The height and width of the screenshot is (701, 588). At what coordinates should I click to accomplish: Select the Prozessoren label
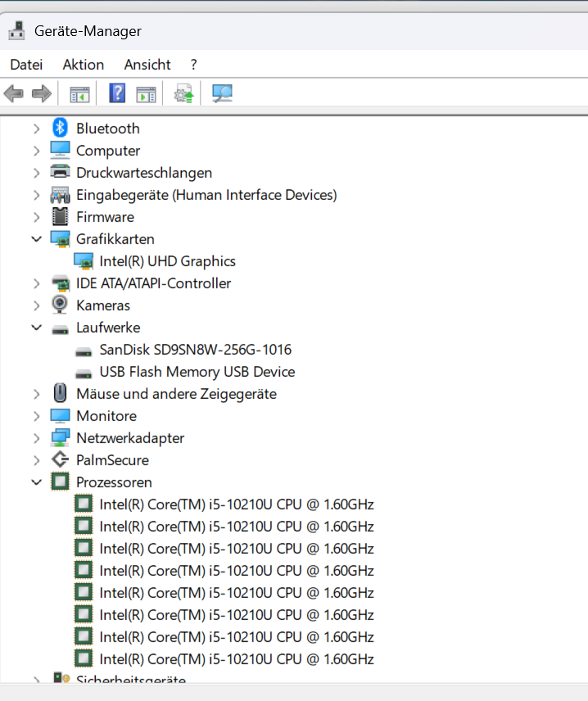tap(114, 482)
